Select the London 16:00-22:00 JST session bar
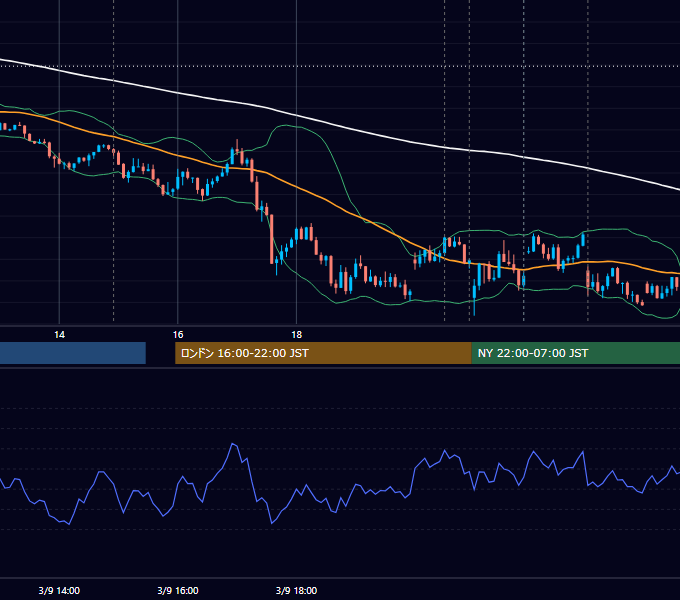680x600 pixels. [x=323, y=353]
